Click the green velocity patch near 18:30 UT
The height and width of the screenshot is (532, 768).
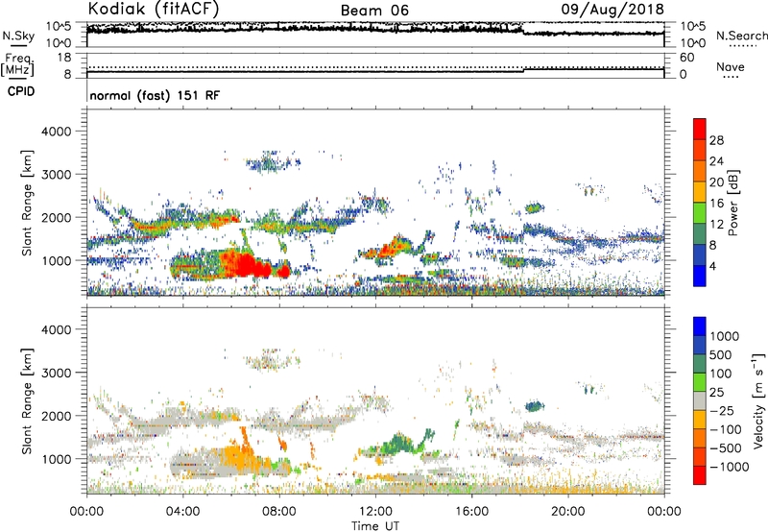[535, 405]
